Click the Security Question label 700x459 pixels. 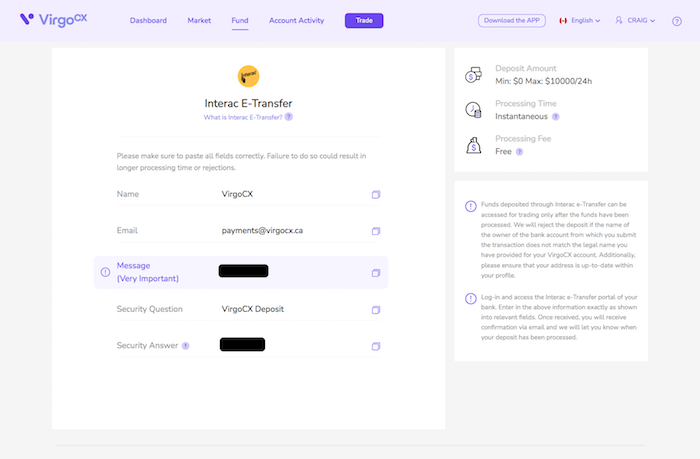[x=150, y=309]
